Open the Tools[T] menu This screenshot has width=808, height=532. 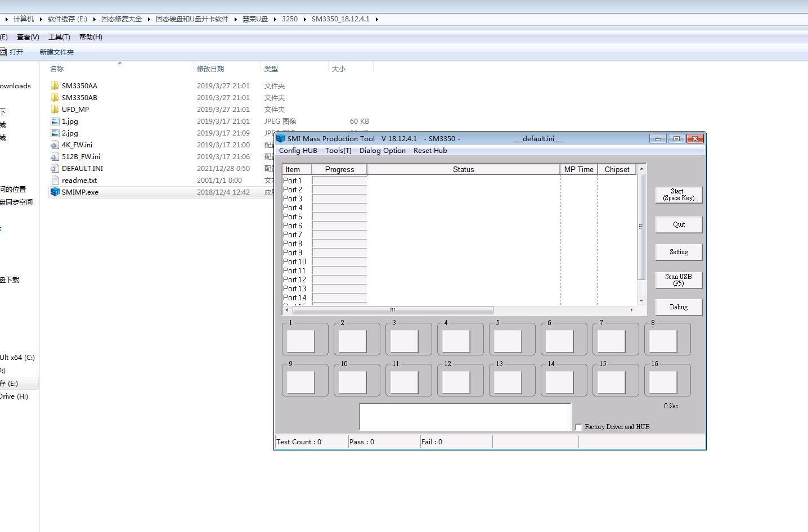338,151
